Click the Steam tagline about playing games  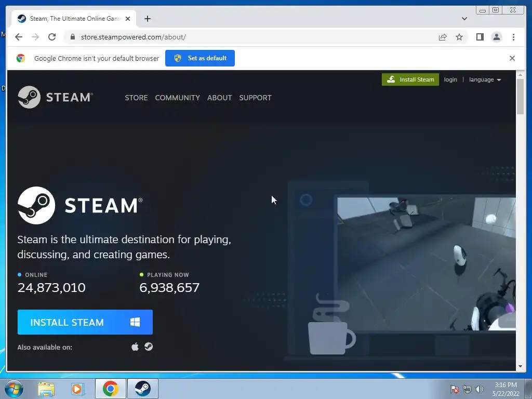(124, 247)
